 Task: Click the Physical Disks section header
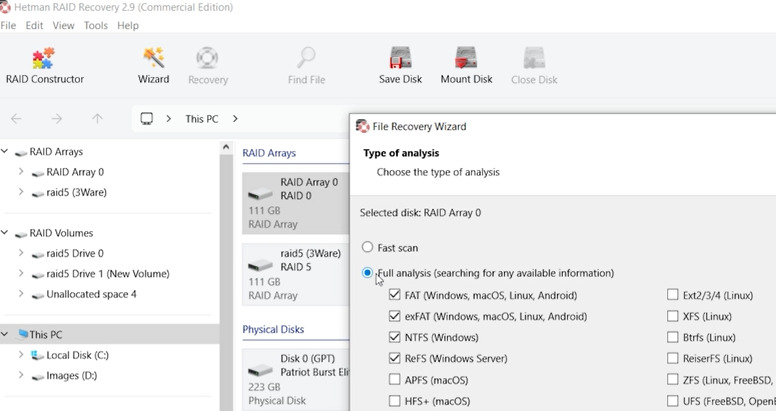click(273, 329)
